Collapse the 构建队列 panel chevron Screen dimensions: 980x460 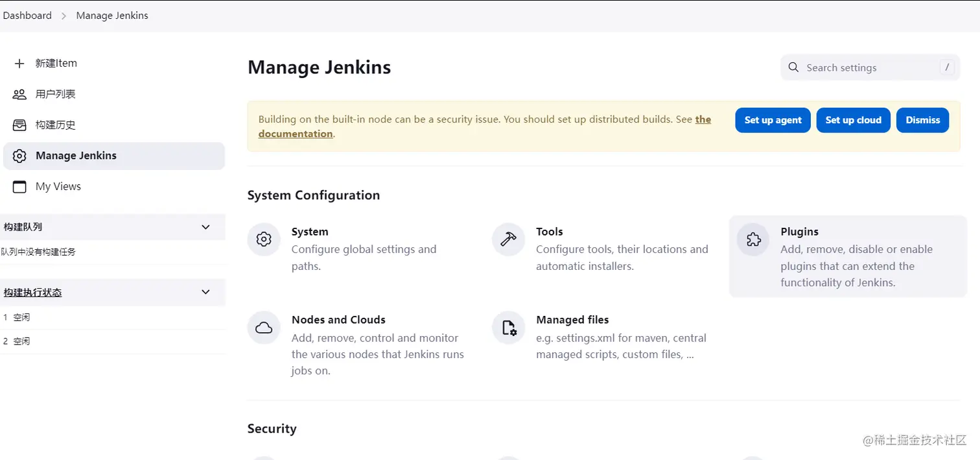click(205, 227)
